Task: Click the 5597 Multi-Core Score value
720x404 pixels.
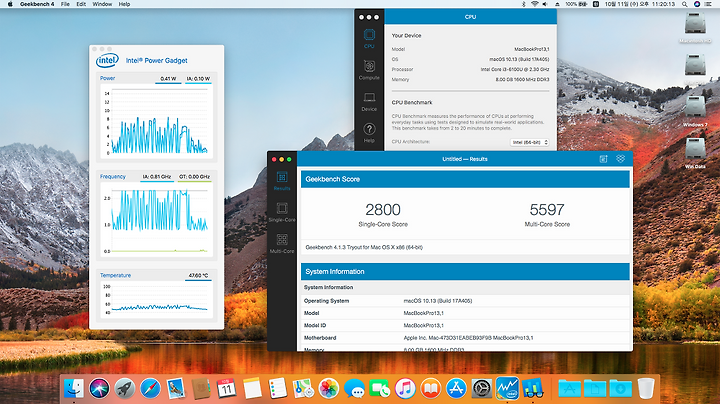Action: [547, 210]
